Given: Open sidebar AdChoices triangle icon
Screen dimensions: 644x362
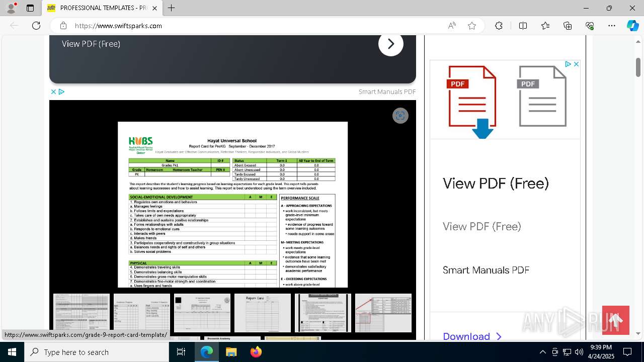Looking at the screenshot, I should point(568,64).
